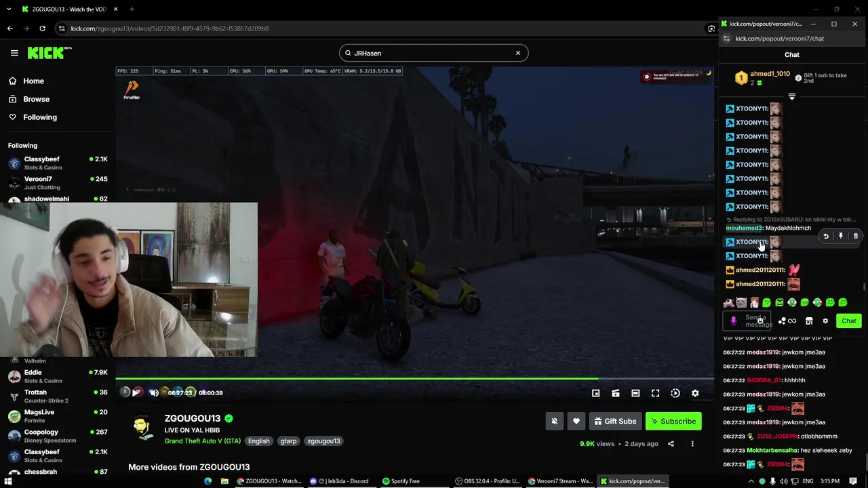Select the zgougou13 tag
Image resolution: width=868 pixels, height=488 pixels.
click(x=323, y=441)
